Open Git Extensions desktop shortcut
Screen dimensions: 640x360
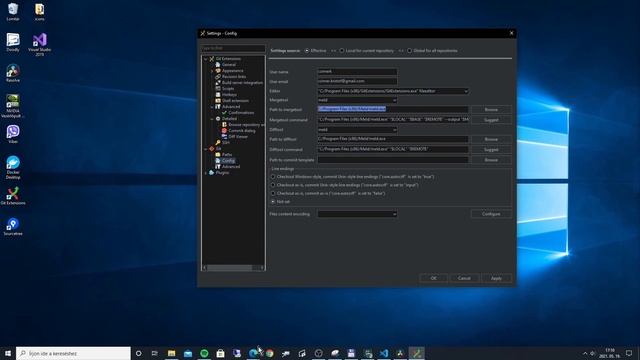tap(13, 196)
